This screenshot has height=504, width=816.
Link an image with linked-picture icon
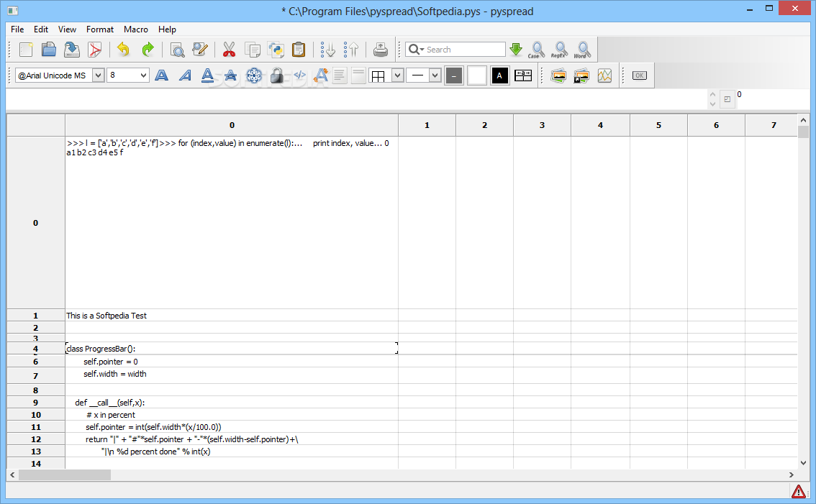[x=581, y=75]
